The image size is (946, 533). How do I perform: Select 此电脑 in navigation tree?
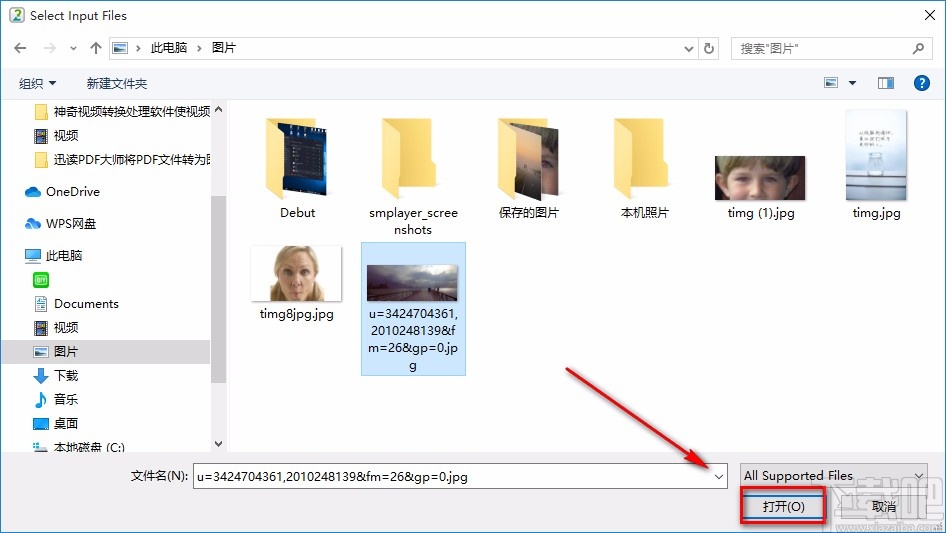[53, 256]
